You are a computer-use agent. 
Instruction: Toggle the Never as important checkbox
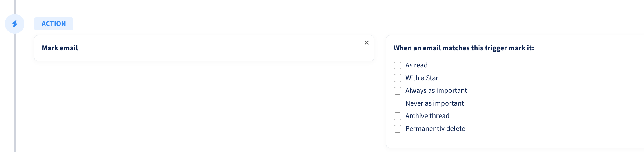pyautogui.click(x=397, y=103)
